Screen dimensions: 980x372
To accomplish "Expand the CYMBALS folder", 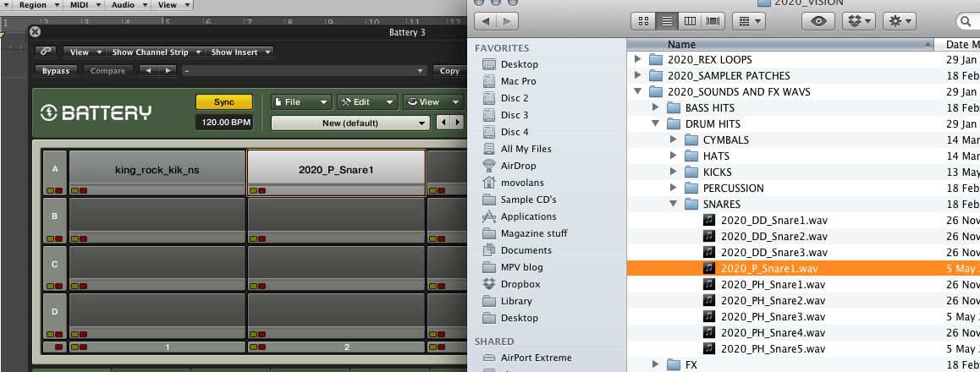I will [673, 139].
